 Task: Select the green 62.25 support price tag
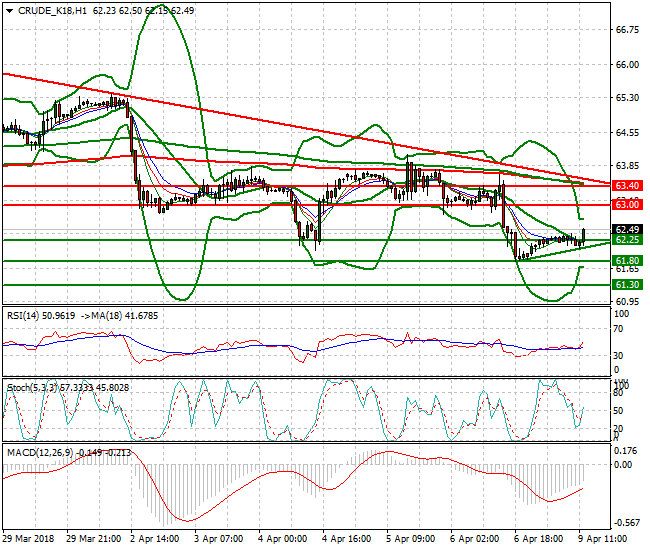(x=627, y=240)
